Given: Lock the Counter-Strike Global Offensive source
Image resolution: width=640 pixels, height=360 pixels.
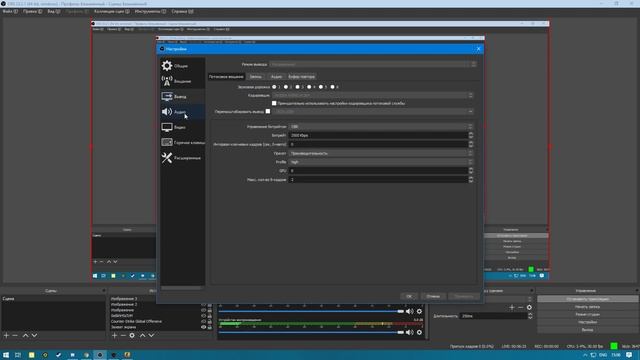Looking at the screenshot, I should [210, 321].
